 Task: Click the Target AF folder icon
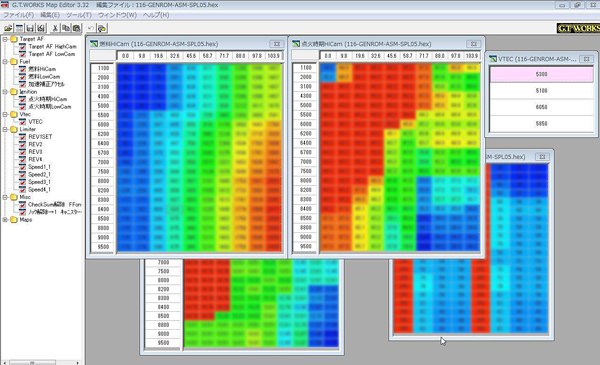coord(14,39)
